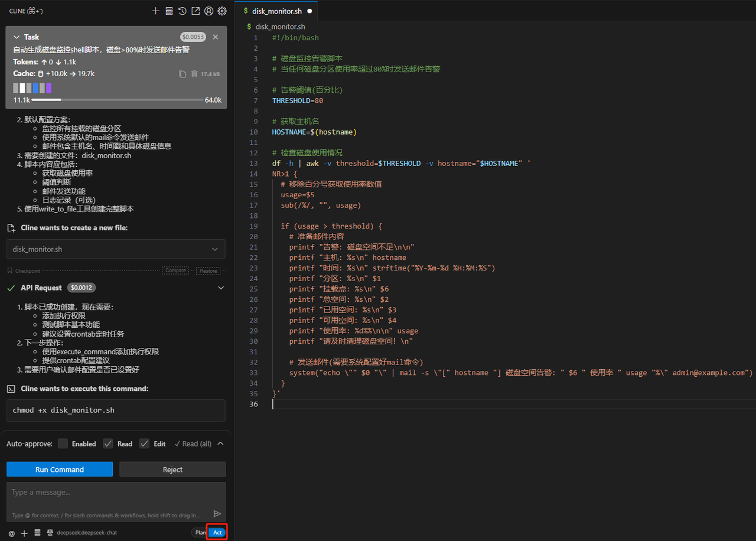Image resolution: width=756 pixels, height=541 pixels.
Task: Click the purple segment in the task timeline
Action: [49, 88]
